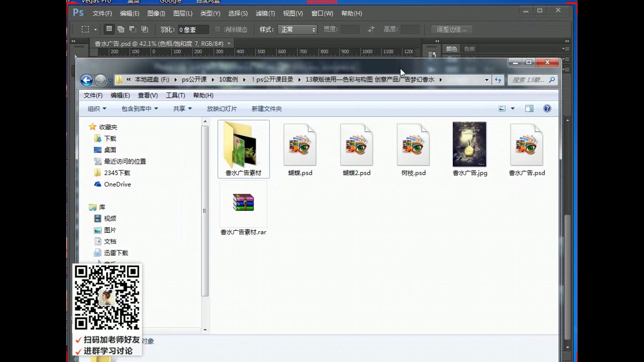Select the Intersect with selection icon
644x362 pixels.
(145, 29)
